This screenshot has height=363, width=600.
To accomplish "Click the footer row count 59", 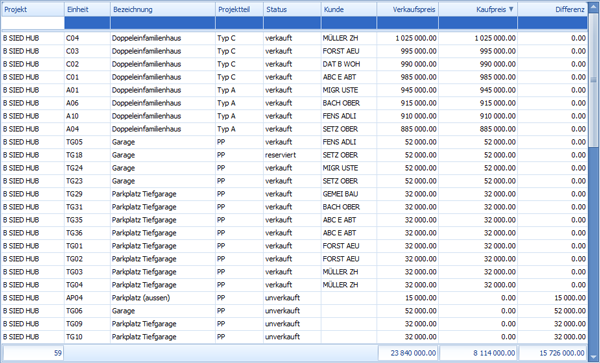I will (x=33, y=353).
